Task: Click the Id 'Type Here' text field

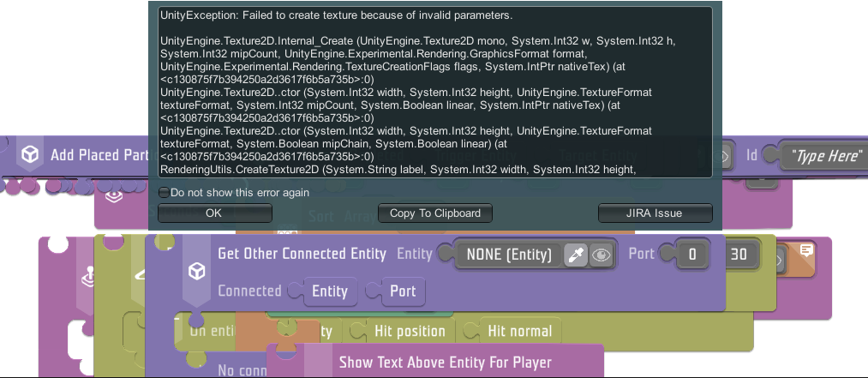Action: click(x=825, y=156)
